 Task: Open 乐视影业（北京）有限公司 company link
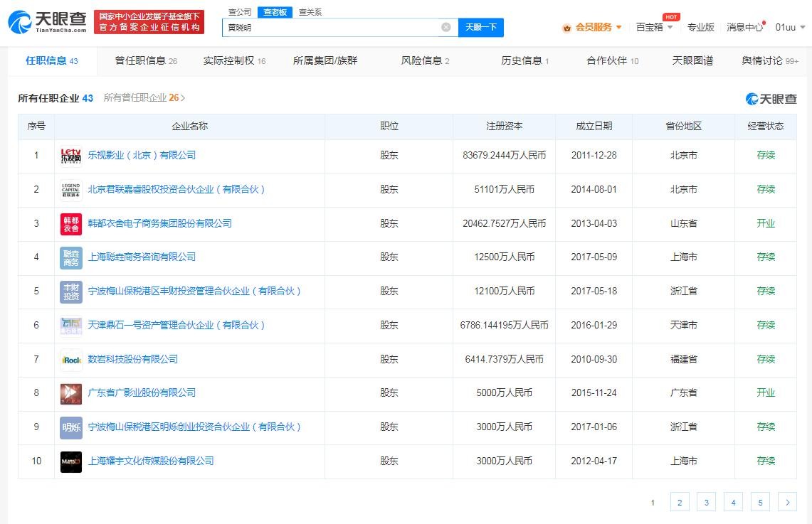[142, 155]
